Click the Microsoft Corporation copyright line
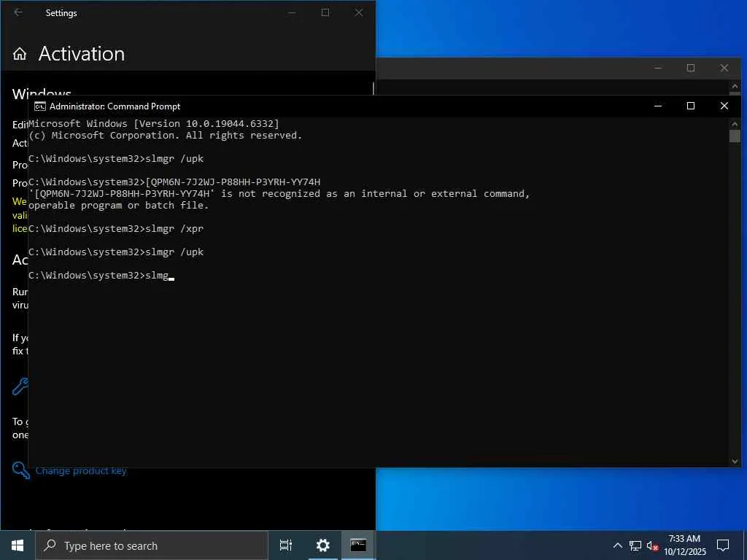 coord(166,135)
